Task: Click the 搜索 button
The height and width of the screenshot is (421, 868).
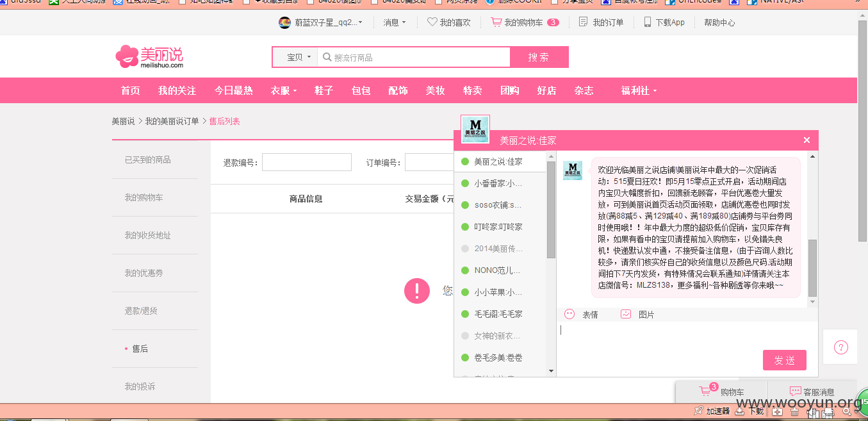Action: [x=539, y=57]
